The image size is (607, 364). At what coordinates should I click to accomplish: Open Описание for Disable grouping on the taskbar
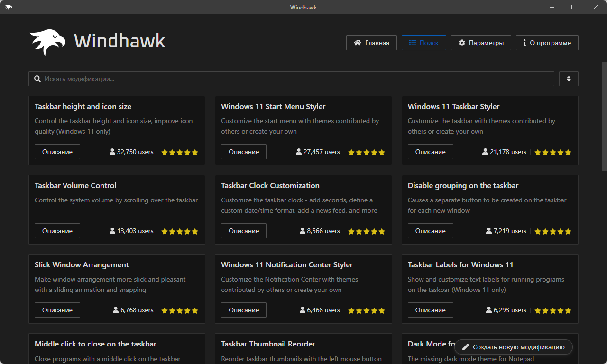(431, 231)
